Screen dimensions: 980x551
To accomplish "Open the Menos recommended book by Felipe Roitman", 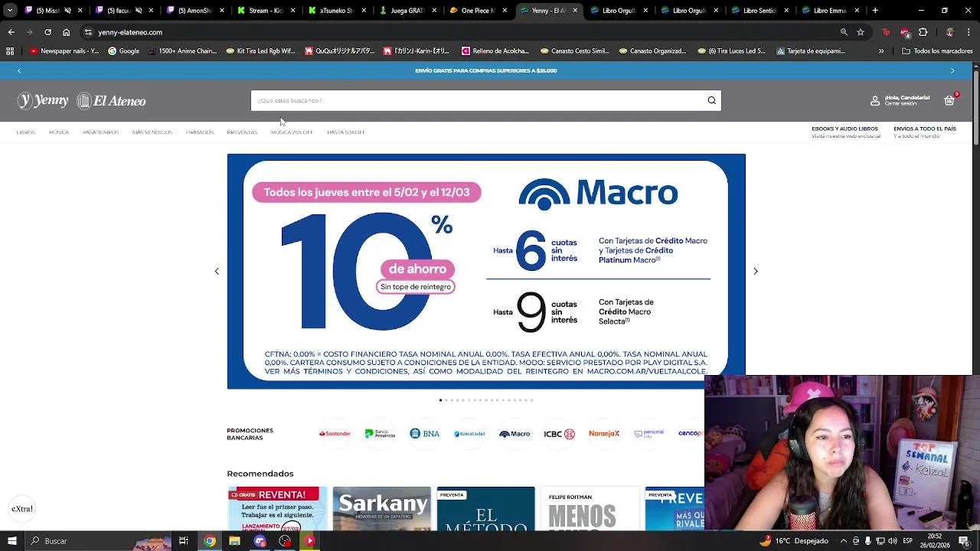I will (x=590, y=508).
